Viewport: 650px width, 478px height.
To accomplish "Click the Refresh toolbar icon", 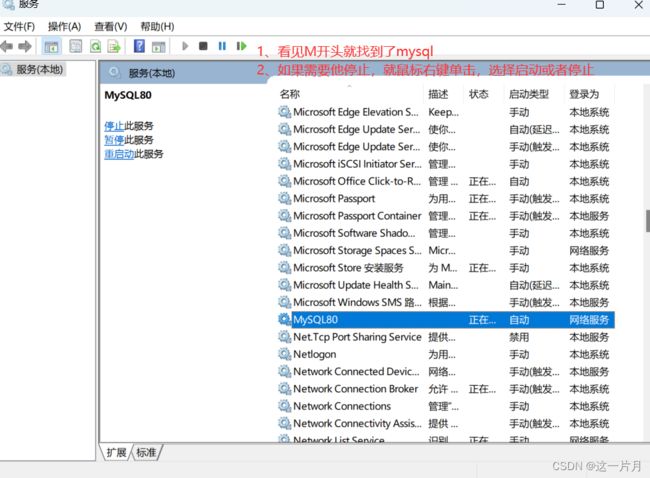I will (95, 46).
